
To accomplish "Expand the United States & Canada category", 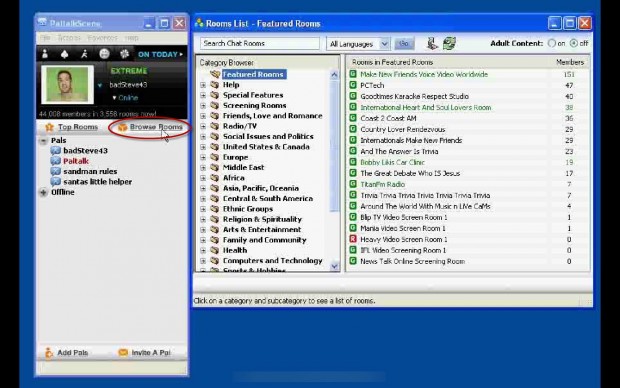I will [203, 147].
